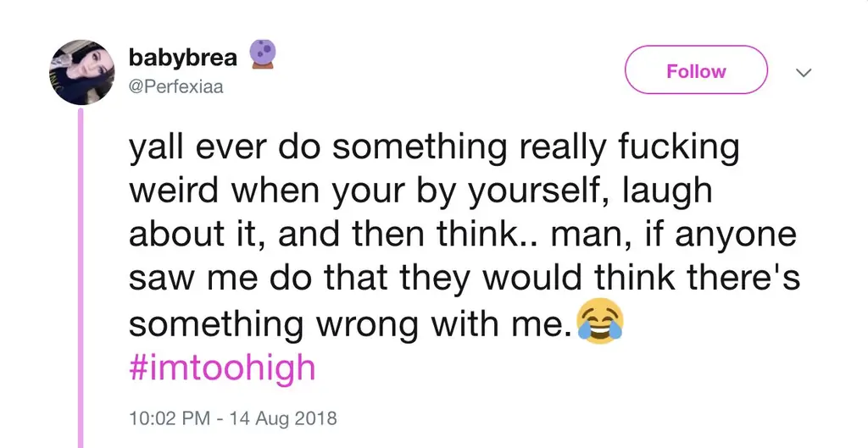Open the #imtoohigh hashtag
The image size is (868, 448).
click(x=223, y=368)
